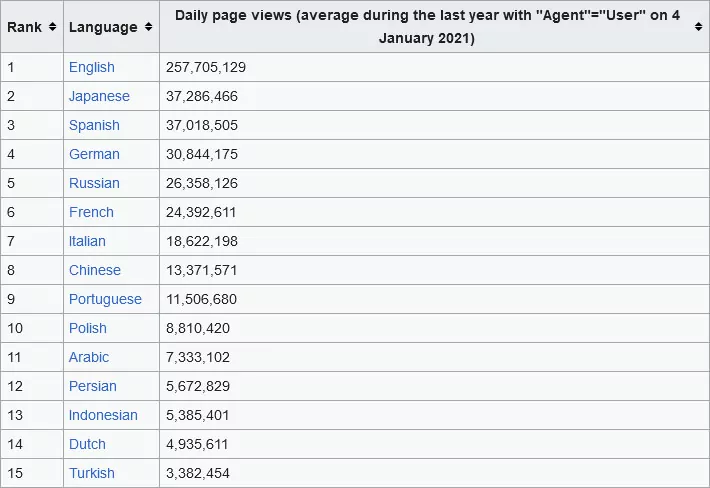The height and width of the screenshot is (488, 710).
Task: Click the Rank column header text
Action: [24, 27]
